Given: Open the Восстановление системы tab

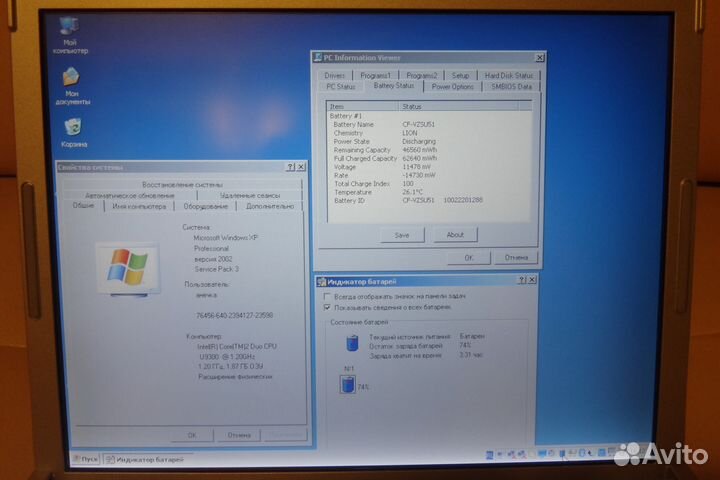Looking at the screenshot, I should [182, 185].
